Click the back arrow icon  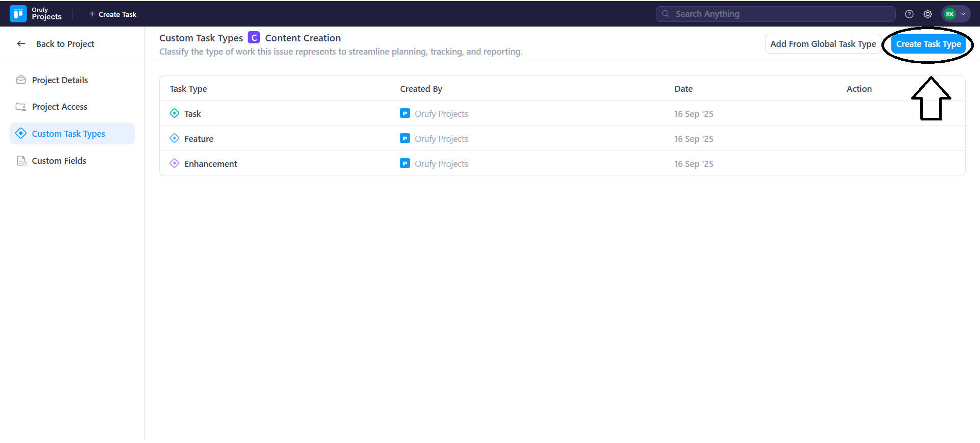pos(21,44)
